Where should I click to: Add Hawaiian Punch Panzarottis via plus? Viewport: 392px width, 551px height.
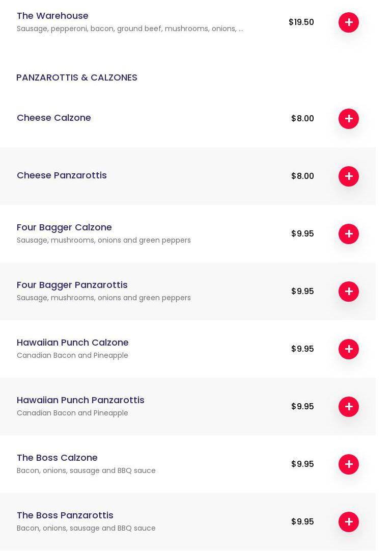(x=348, y=407)
